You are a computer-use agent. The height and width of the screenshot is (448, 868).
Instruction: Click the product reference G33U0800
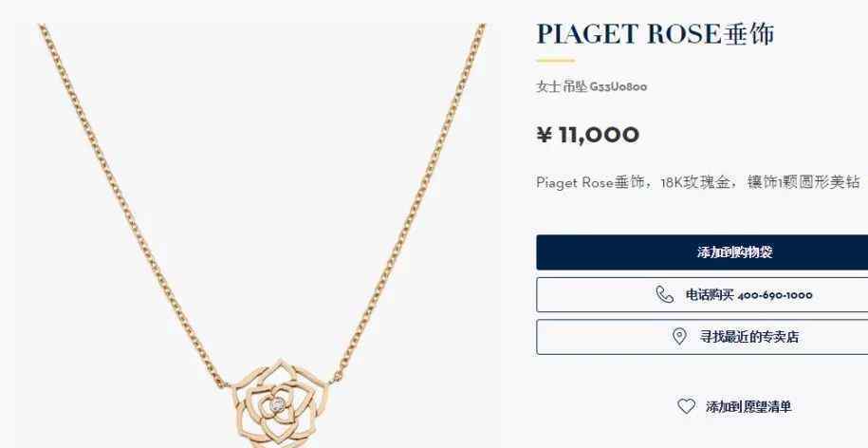click(619, 87)
